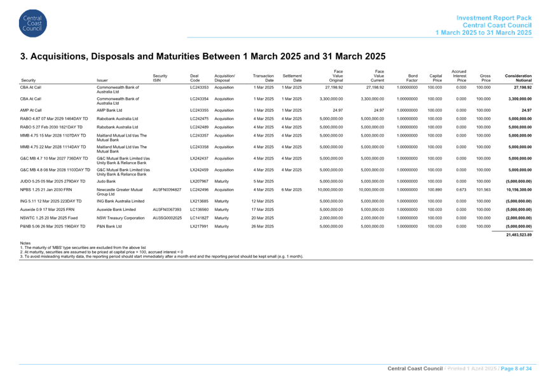Select the '26 Mar 2025' transaction date

(263, 226)
